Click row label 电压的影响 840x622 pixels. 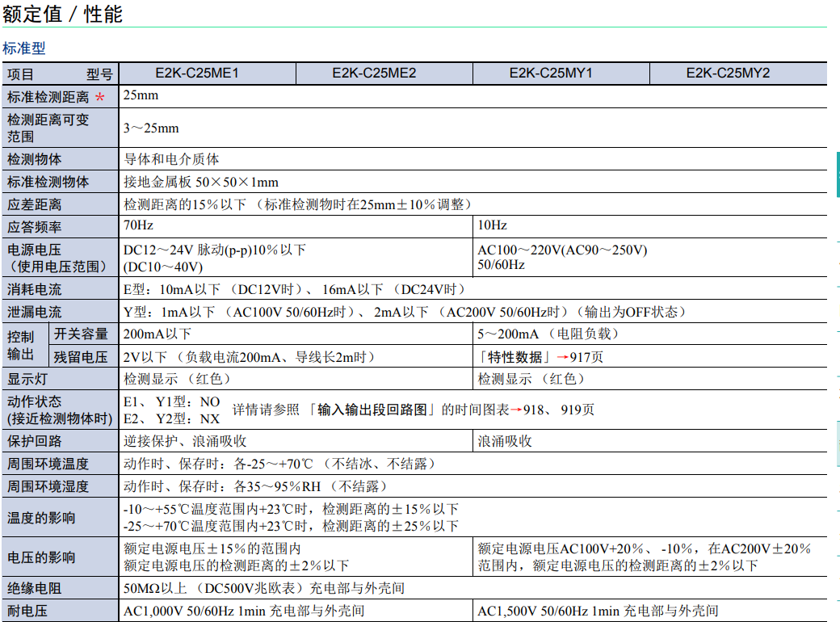pos(41,557)
